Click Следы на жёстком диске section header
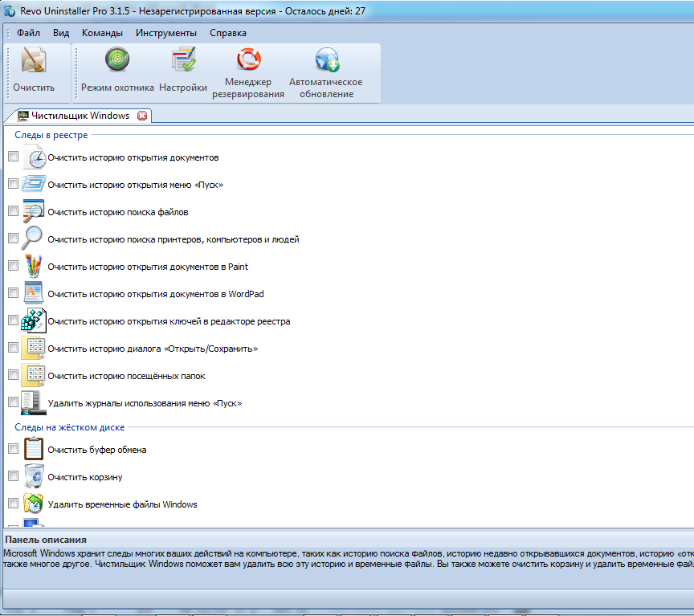This screenshot has width=694, height=616. 70,427
